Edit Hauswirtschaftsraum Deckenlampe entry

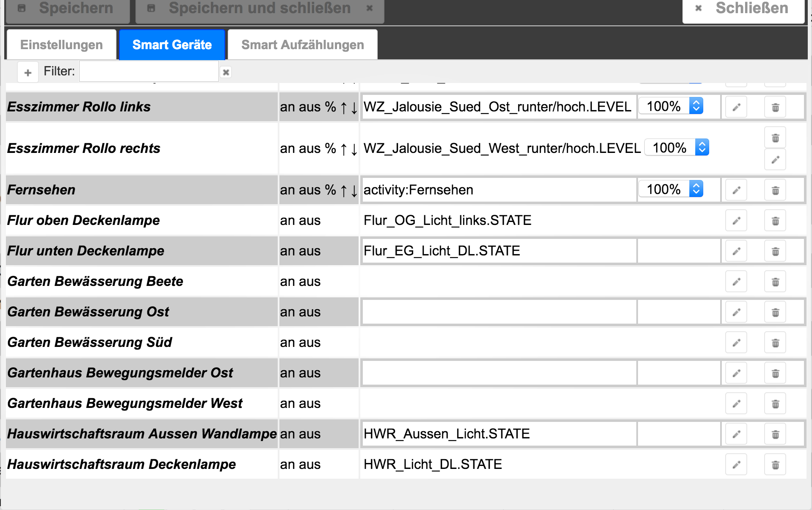click(x=736, y=465)
